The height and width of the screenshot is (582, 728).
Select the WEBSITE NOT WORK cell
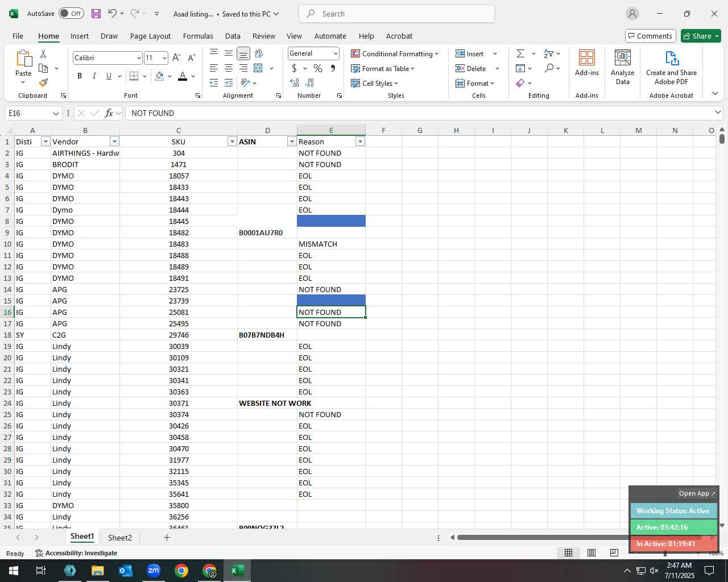pyautogui.click(x=267, y=403)
